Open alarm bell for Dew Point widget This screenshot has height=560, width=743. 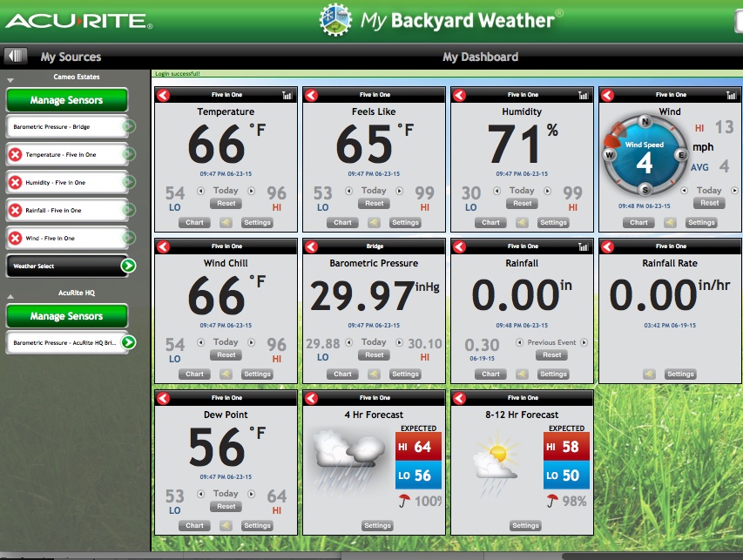226,525
